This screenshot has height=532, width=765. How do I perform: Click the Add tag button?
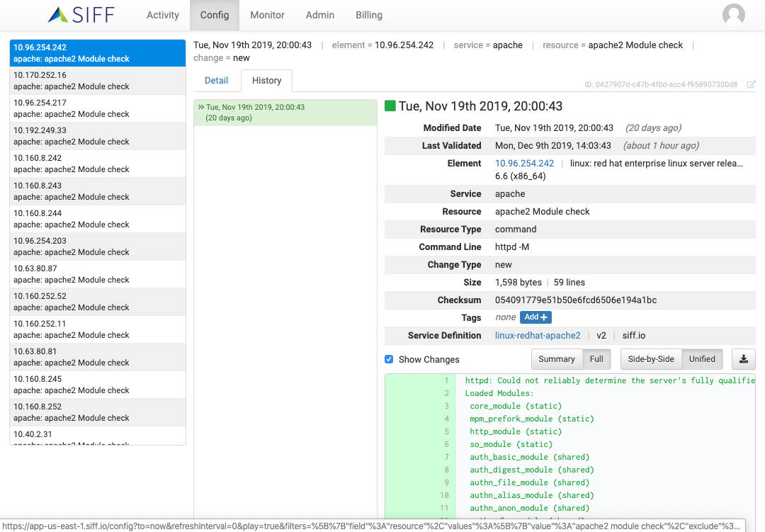click(535, 317)
